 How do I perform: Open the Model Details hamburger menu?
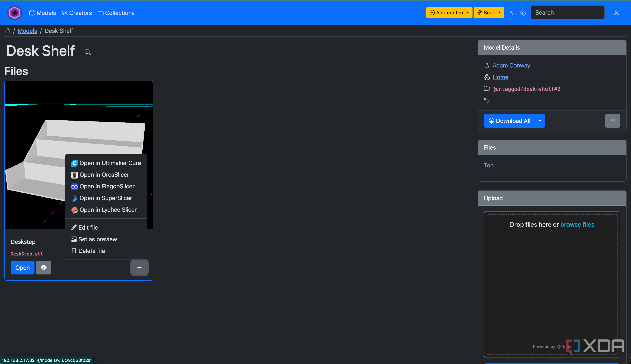click(x=613, y=121)
